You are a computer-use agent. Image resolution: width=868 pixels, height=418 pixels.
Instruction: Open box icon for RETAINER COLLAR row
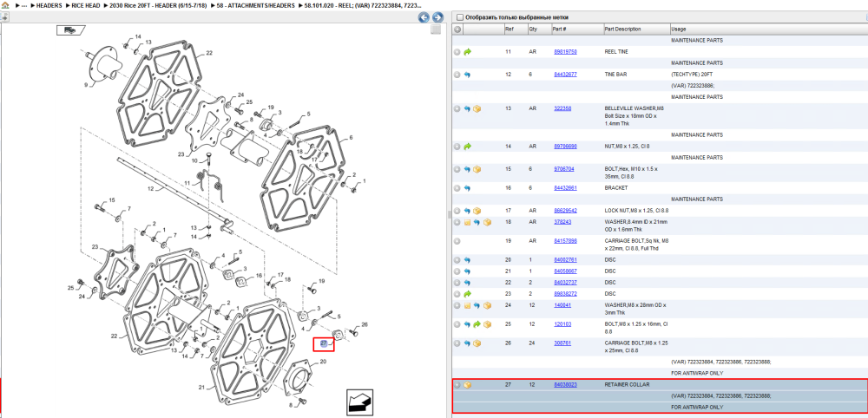point(467,385)
